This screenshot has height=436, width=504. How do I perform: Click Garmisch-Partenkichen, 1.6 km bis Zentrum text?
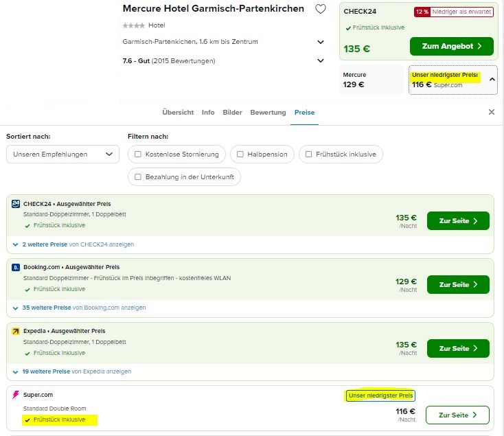pos(190,42)
